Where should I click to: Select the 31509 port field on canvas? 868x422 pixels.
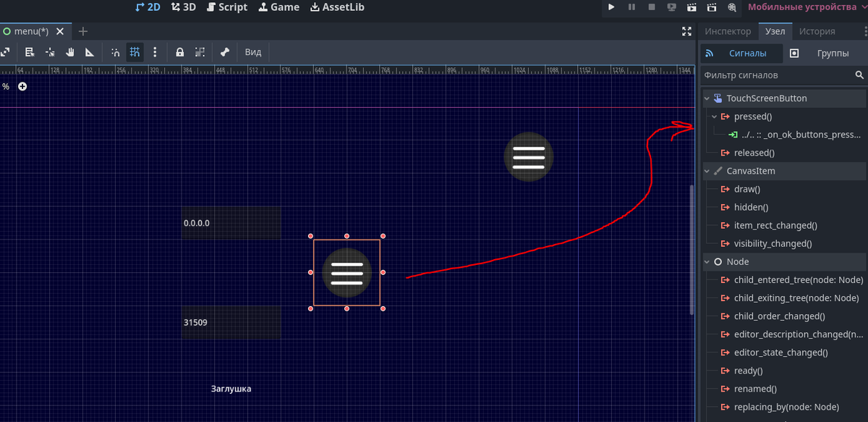(231, 322)
